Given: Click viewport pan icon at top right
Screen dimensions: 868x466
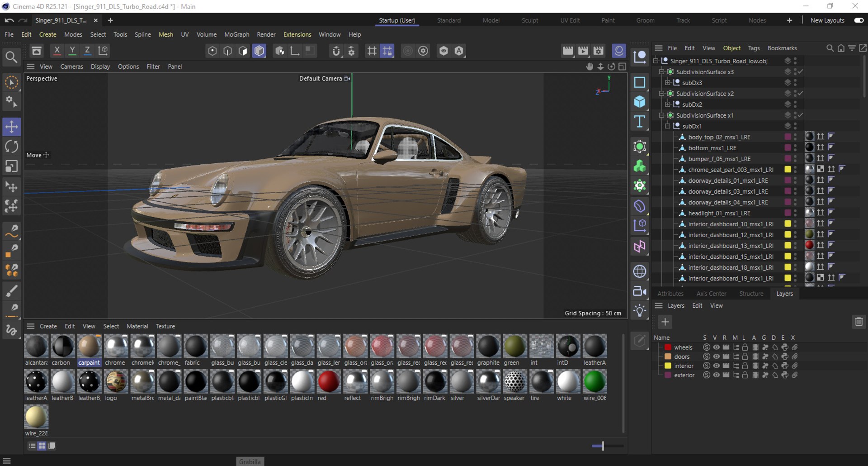Looking at the screenshot, I should 590,67.
